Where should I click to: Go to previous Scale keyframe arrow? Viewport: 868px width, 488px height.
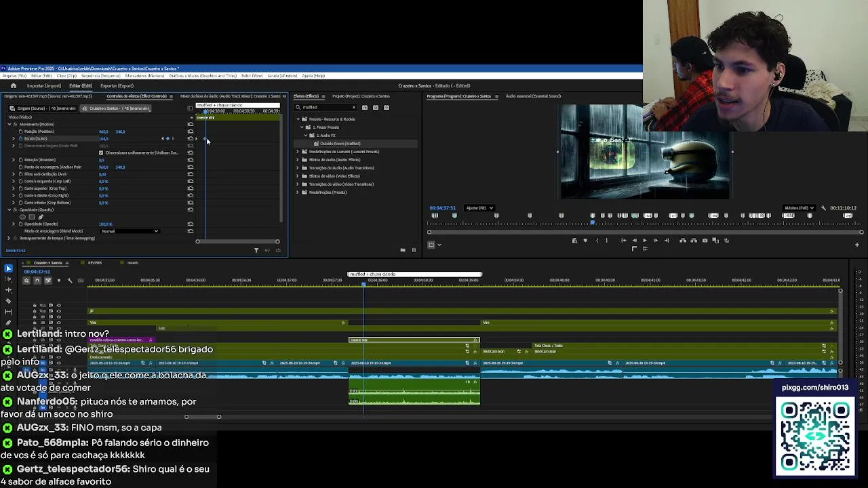[162, 138]
